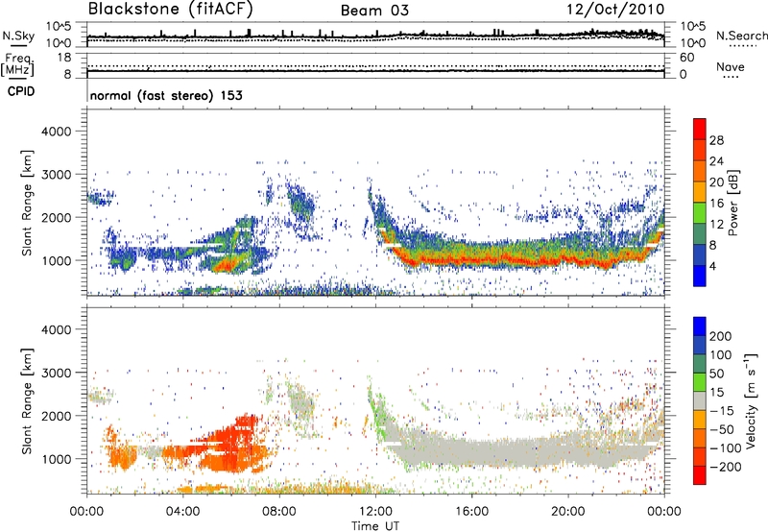Click the "Time UT" axis label
Screen dimensions: 768x532
click(x=375, y=526)
